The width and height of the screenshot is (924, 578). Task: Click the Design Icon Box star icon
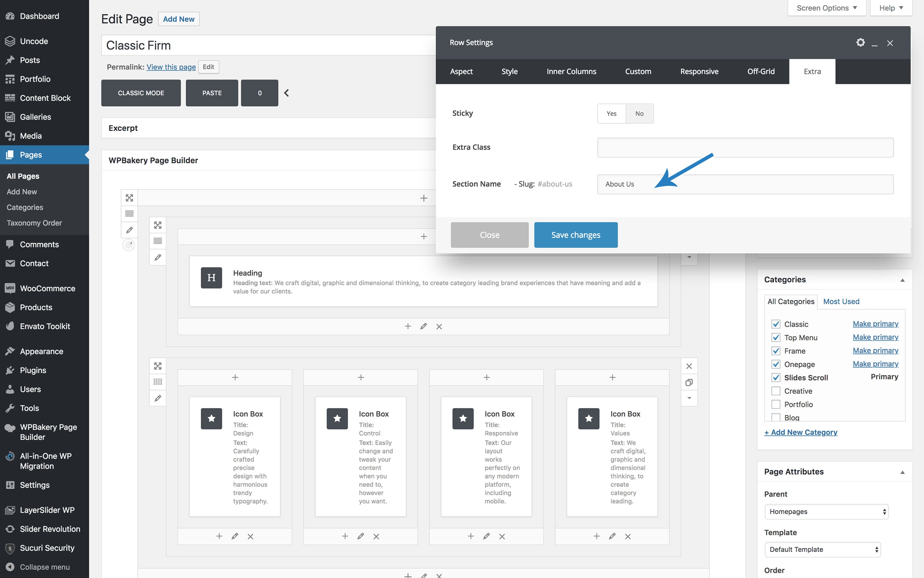[x=211, y=418]
